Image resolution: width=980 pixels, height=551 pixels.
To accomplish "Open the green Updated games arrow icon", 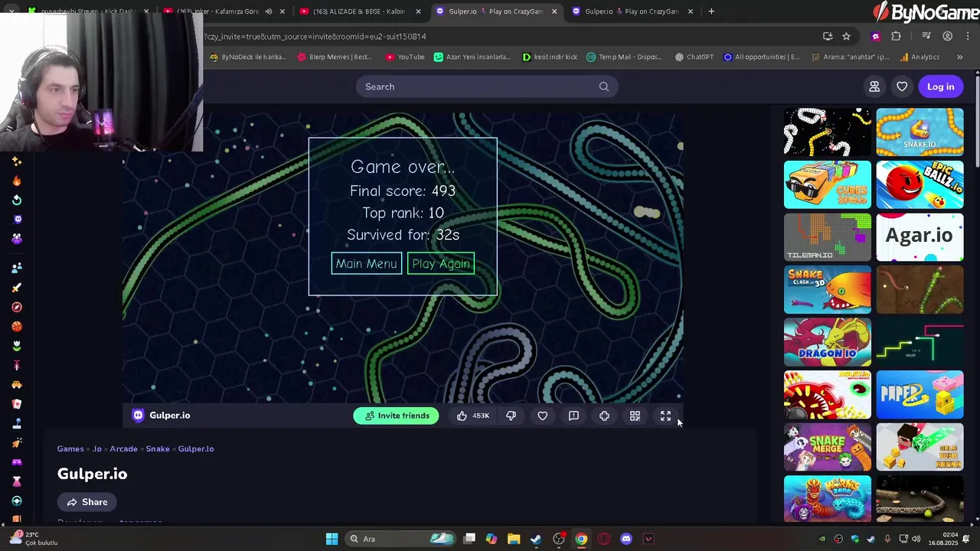I will pos(17,200).
